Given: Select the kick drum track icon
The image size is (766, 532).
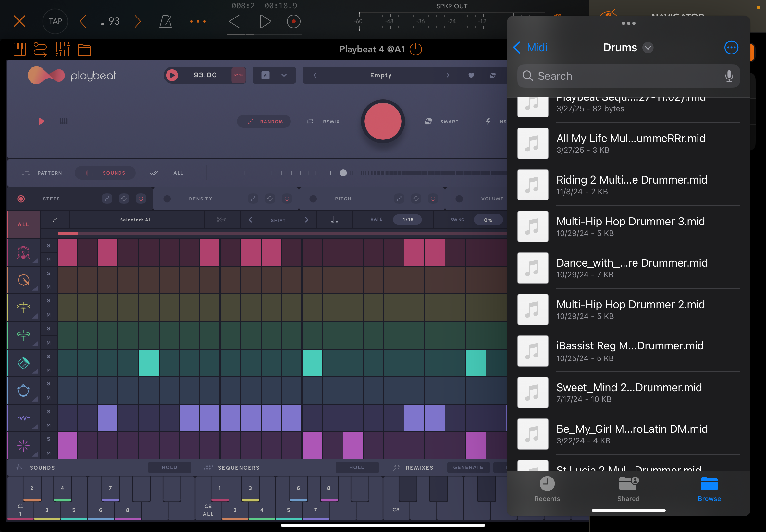Looking at the screenshot, I should tap(23, 252).
